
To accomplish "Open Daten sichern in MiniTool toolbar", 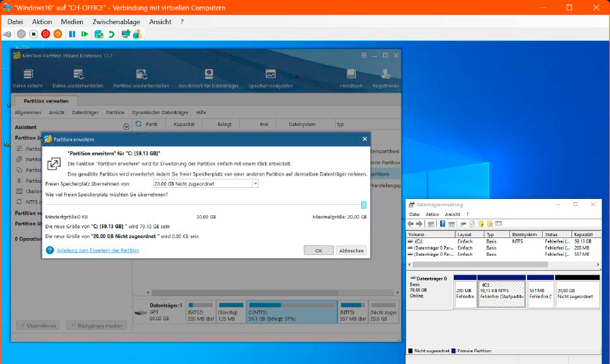I will [x=27, y=78].
